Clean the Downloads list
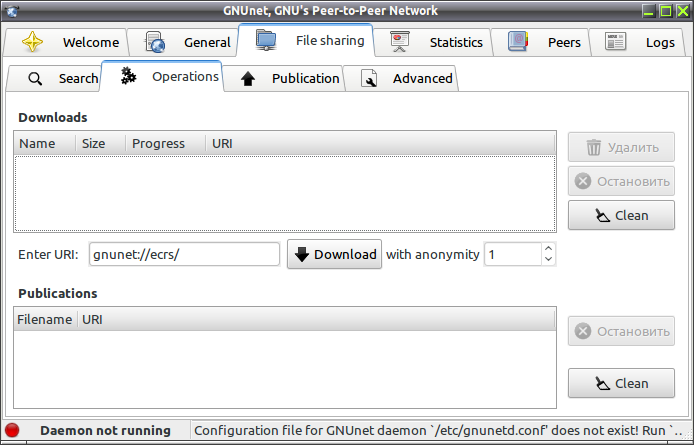 coord(621,215)
